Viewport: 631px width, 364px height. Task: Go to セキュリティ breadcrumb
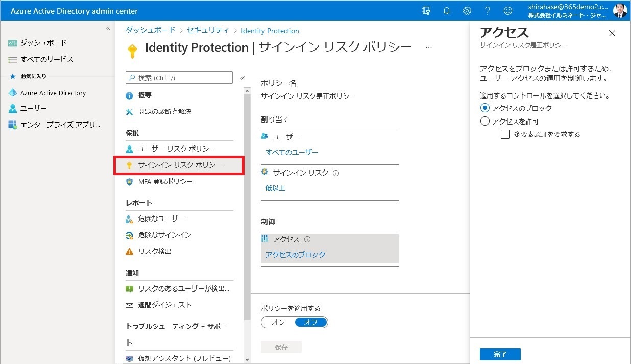(x=208, y=30)
